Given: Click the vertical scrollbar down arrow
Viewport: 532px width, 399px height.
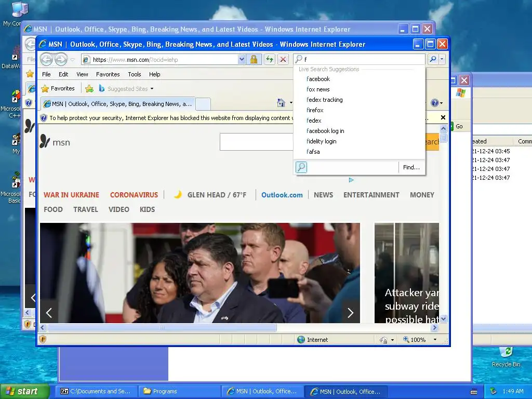Looking at the screenshot, I should pyautogui.click(x=444, y=319).
